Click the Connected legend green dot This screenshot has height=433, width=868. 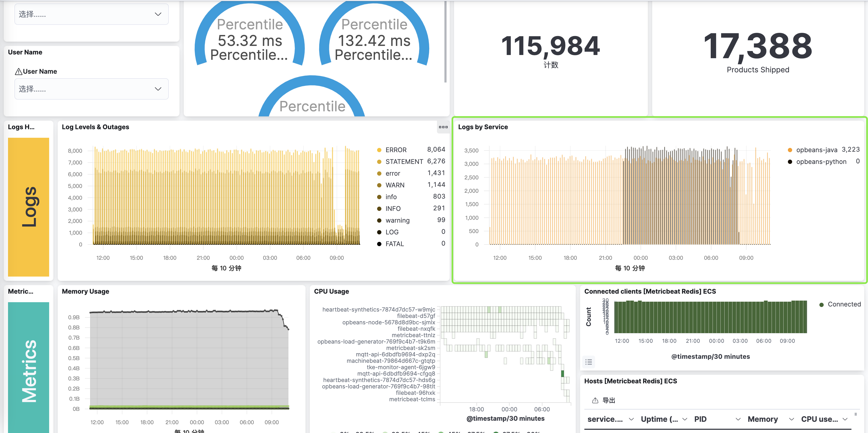click(821, 304)
